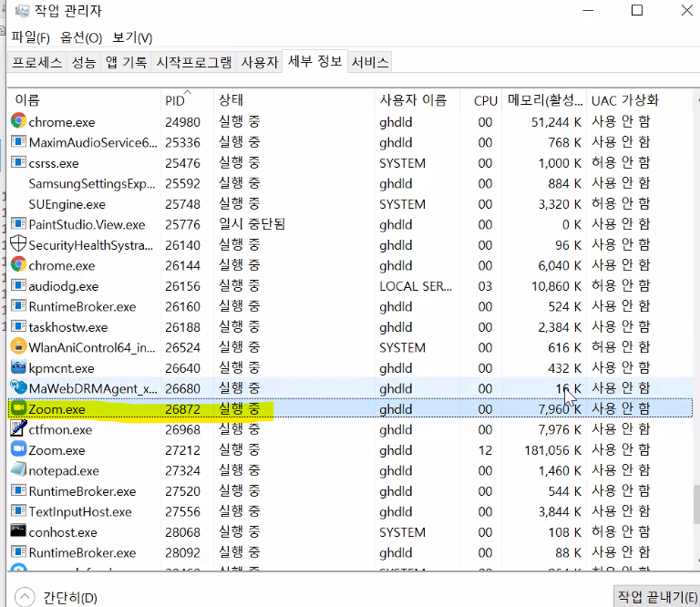
Task: Click the 51,244 K memory value
Action: (x=556, y=122)
